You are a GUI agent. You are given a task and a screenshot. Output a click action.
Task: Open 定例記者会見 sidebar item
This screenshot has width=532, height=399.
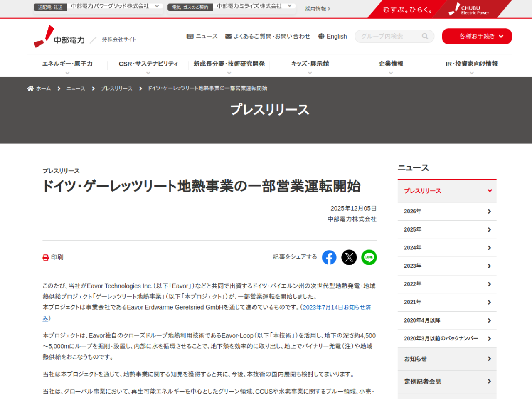tap(447, 382)
